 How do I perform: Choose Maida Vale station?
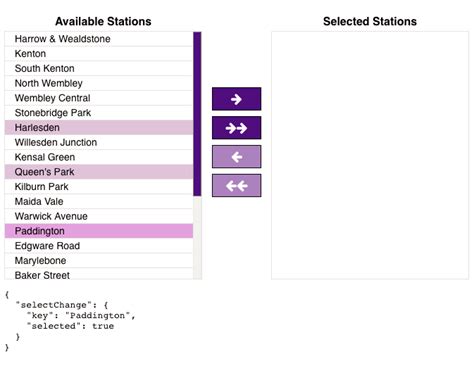pos(99,201)
